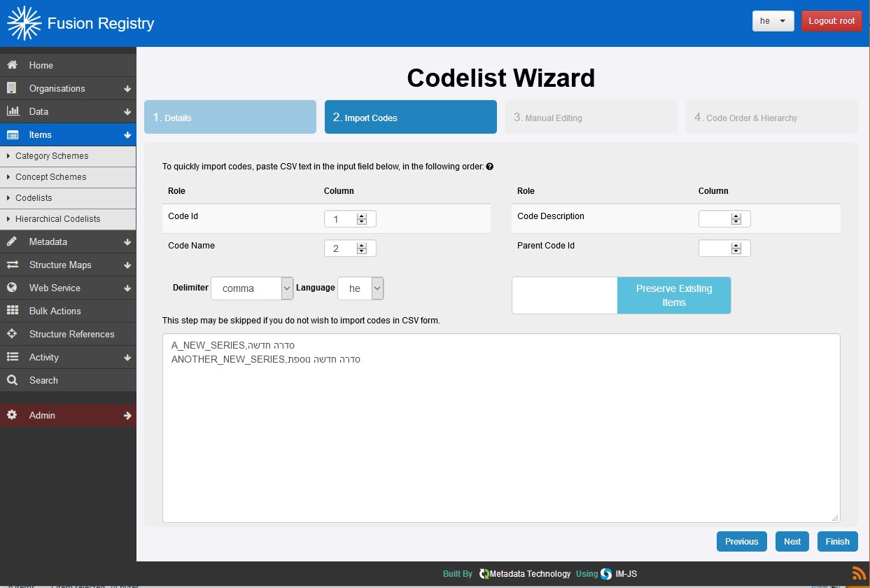This screenshot has height=588, width=870.
Task: Click the Bulk Actions grid icon
Action: (x=12, y=311)
